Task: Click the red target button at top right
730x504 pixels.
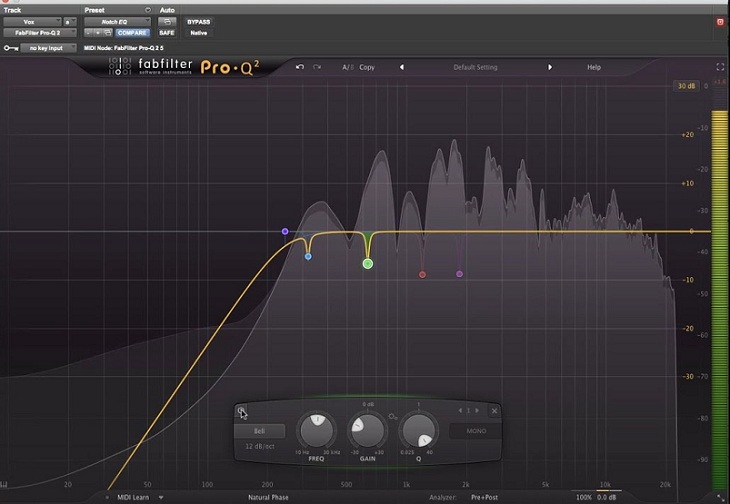Action: click(720, 22)
